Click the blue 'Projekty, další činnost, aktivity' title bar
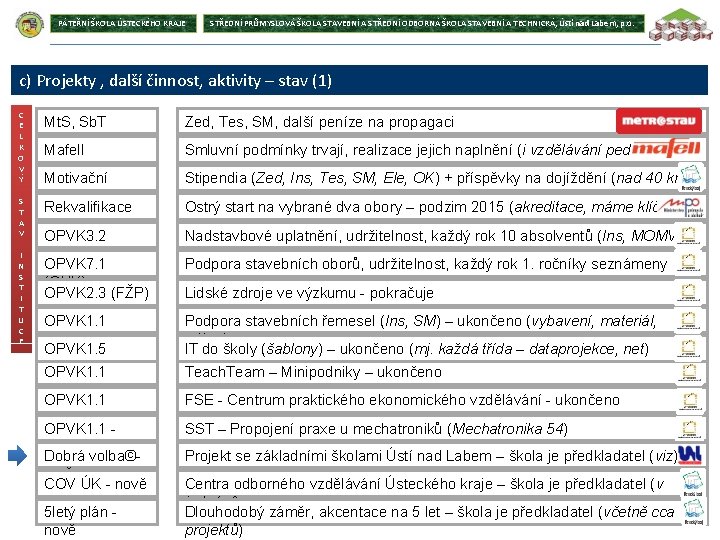The image size is (720, 540). 359,80
